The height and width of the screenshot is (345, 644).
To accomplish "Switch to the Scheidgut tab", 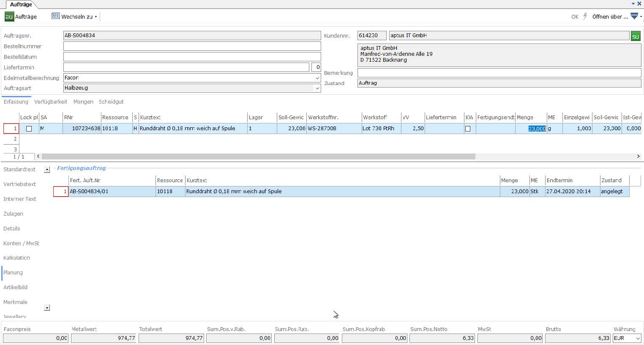I will coord(111,102).
